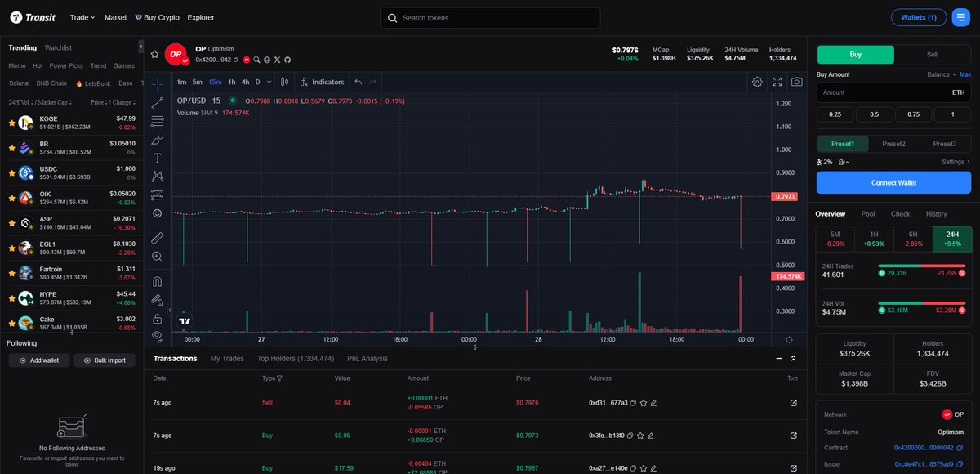The width and height of the screenshot is (980, 474).
Task: Select the zoom in tool
Action: (x=158, y=257)
